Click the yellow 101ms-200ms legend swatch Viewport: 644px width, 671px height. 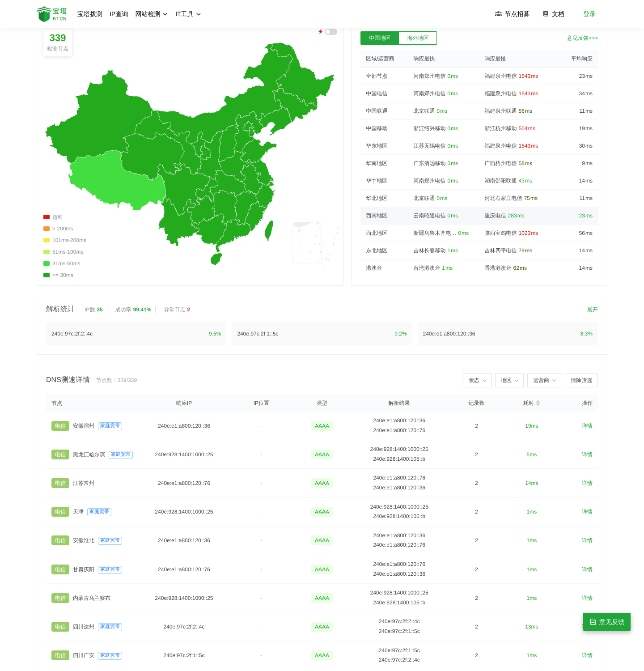click(x=47, y=240)
